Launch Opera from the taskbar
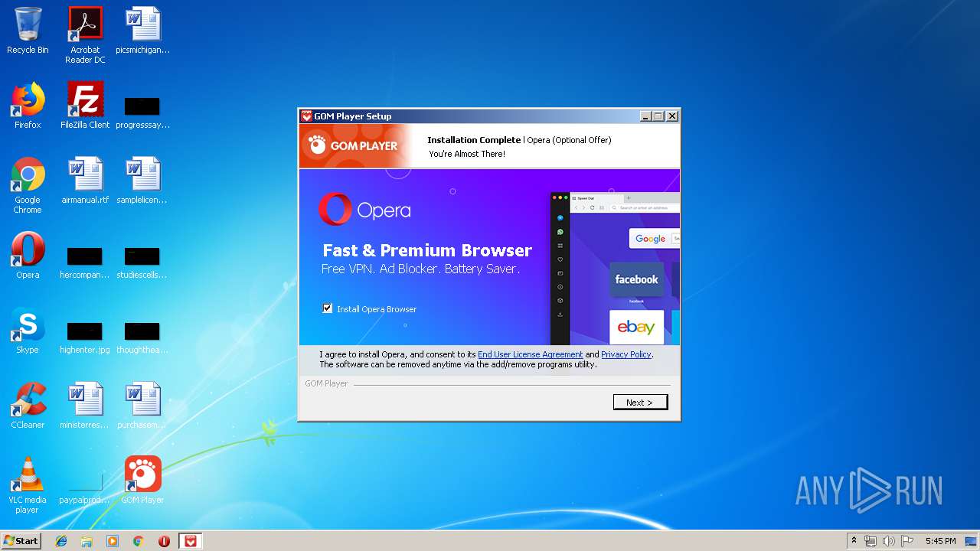 coord(164,541)
